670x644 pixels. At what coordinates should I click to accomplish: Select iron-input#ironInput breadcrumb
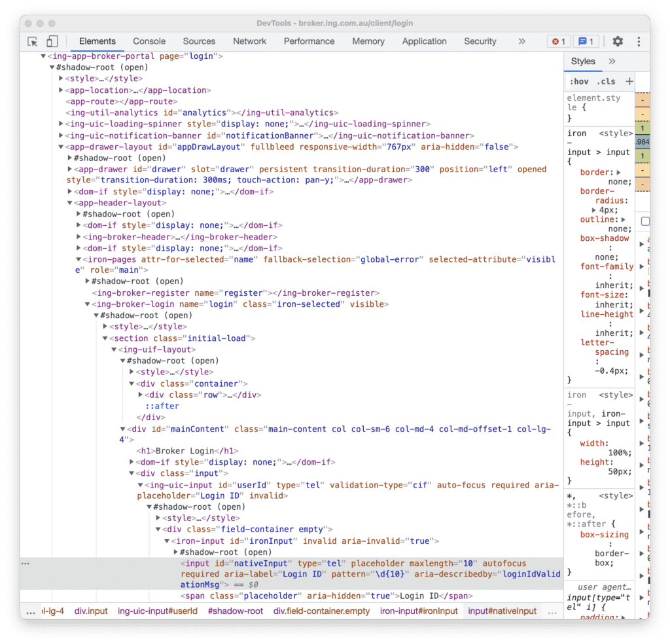click(419, 611)
